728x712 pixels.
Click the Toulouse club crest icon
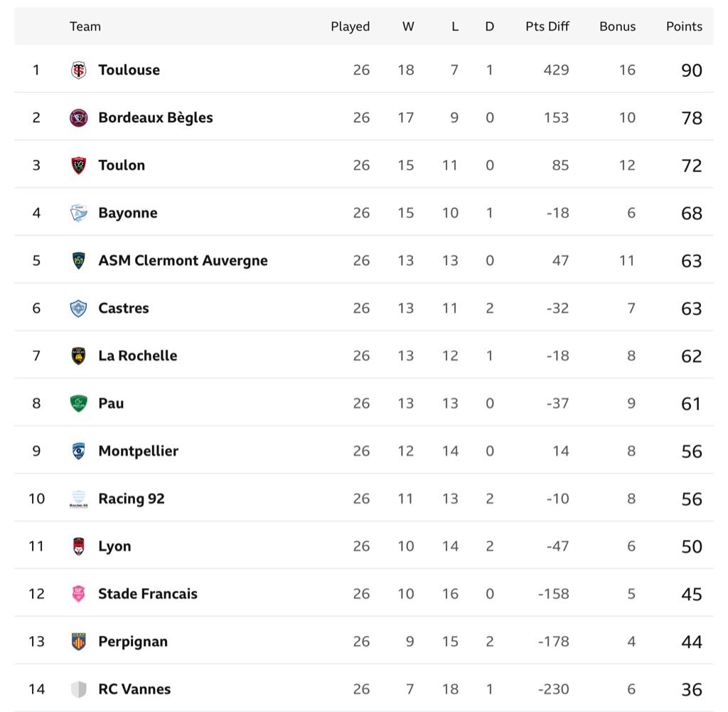78,70
